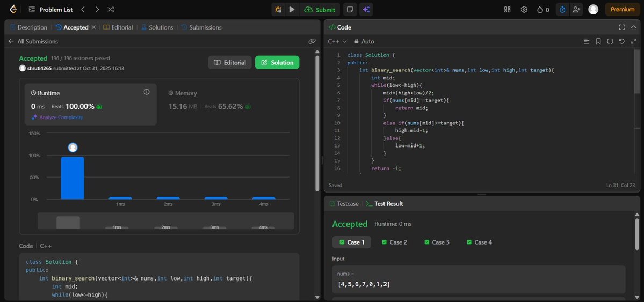Click the Premium button
644x302 pixels.
(622, 10)
